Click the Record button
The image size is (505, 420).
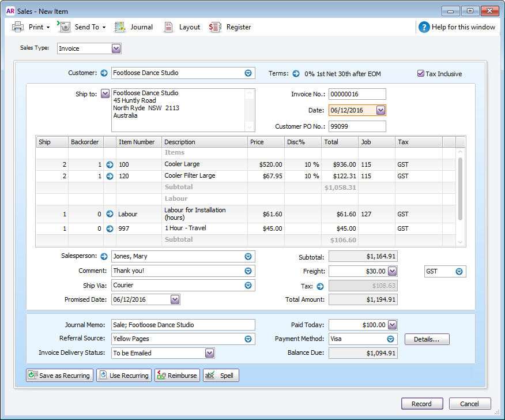pos(422,404)
